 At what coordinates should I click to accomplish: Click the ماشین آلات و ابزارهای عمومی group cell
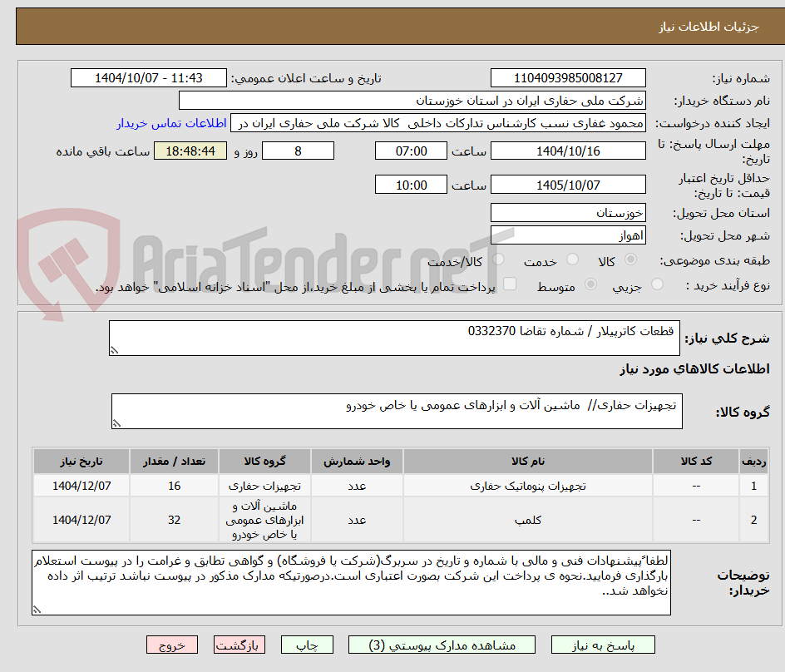pos(264,521)
